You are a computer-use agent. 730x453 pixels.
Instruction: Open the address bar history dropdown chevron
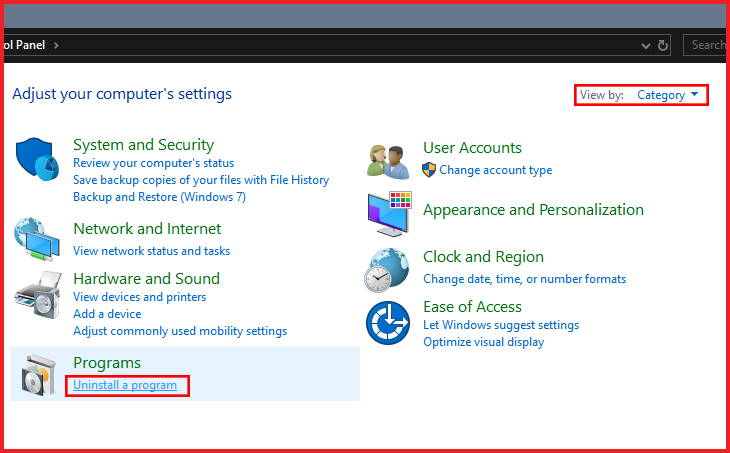coord(645,46)
